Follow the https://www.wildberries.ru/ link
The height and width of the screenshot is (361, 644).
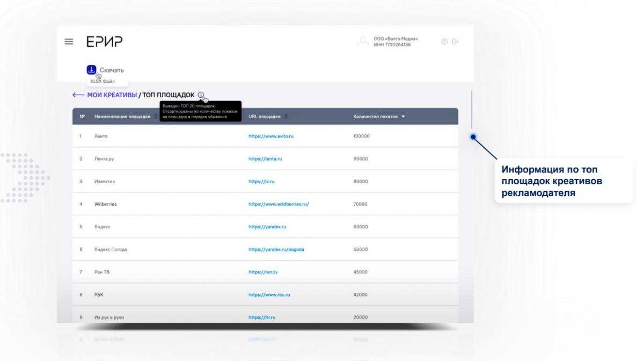tap(279, 204)
